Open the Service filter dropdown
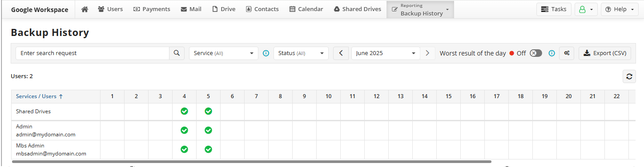644x167 pixels. 224,53
